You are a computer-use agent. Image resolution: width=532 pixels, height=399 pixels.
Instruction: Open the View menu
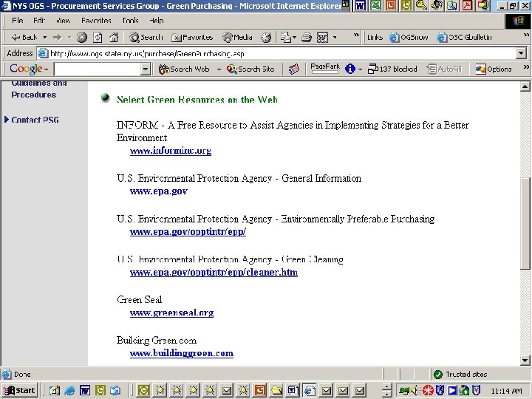coord(63,21)
